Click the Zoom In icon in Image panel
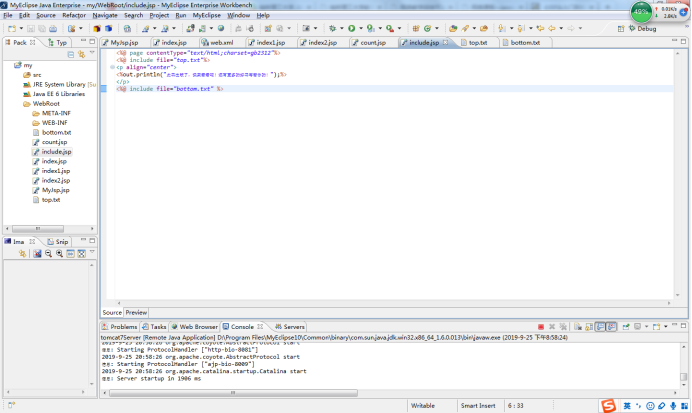Screen dimensions: 692x413 [x=59, y=254]
